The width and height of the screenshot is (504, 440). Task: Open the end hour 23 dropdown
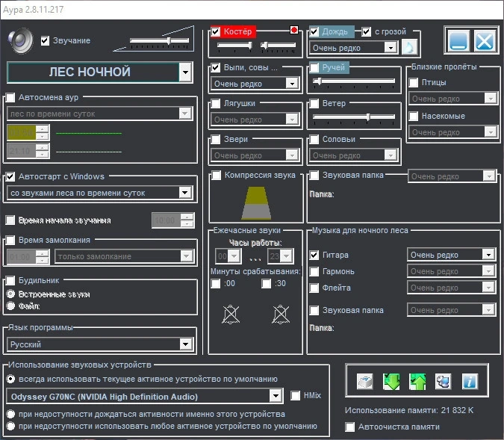[x=286, y=256]
